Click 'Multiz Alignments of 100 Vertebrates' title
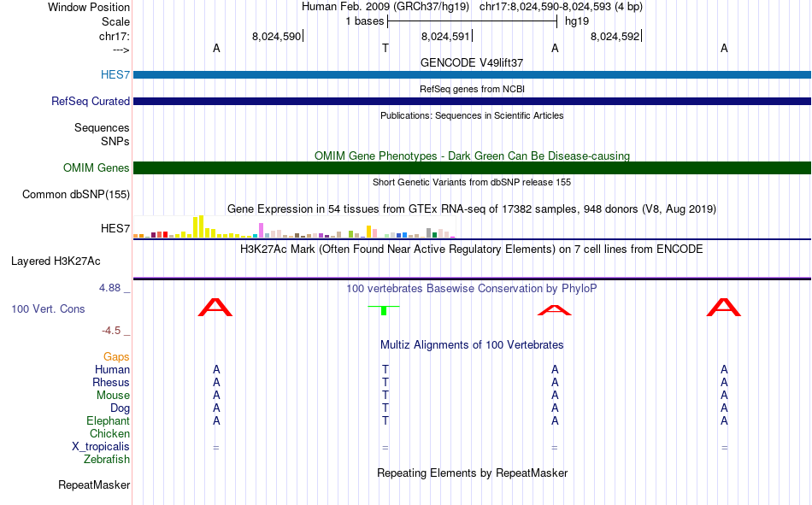Screen dimensions: 812x505 pos(472,345)
